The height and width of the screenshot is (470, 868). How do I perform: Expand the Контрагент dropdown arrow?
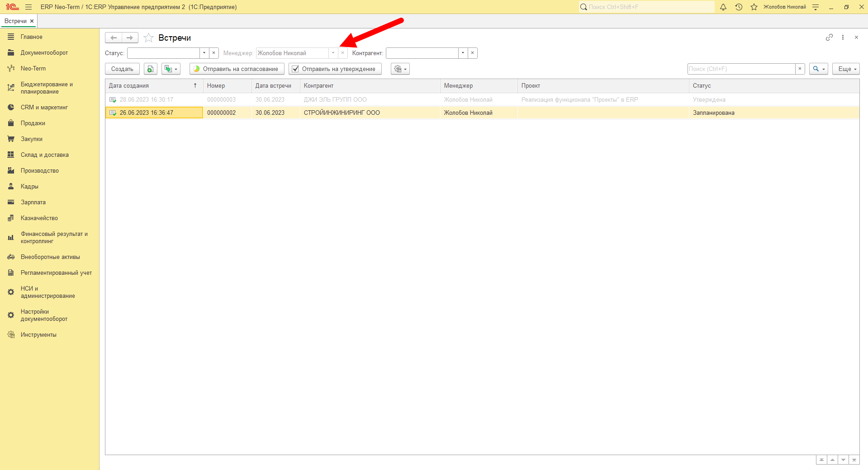[x=463, y=53]
